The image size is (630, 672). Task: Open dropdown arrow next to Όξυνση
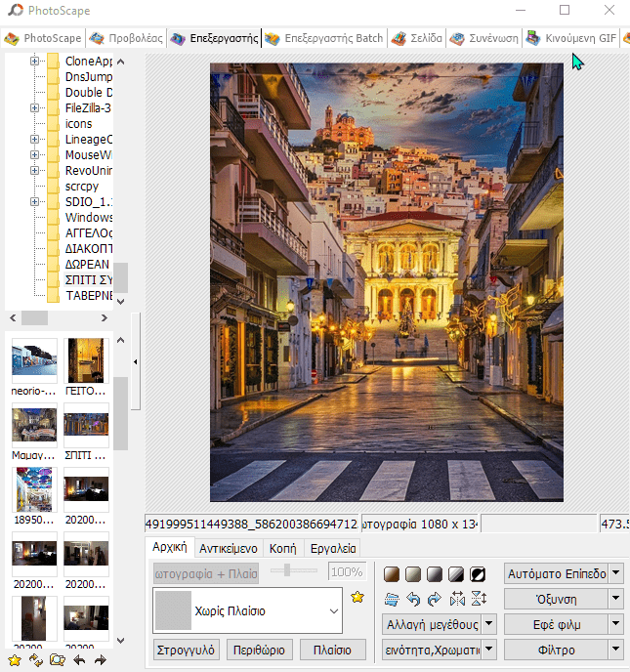[615, 599]
